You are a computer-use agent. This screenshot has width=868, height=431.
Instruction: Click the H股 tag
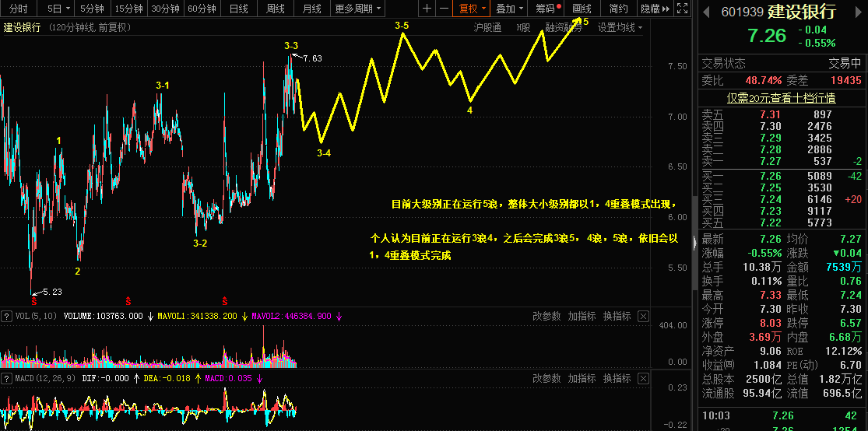coord(523,28)
